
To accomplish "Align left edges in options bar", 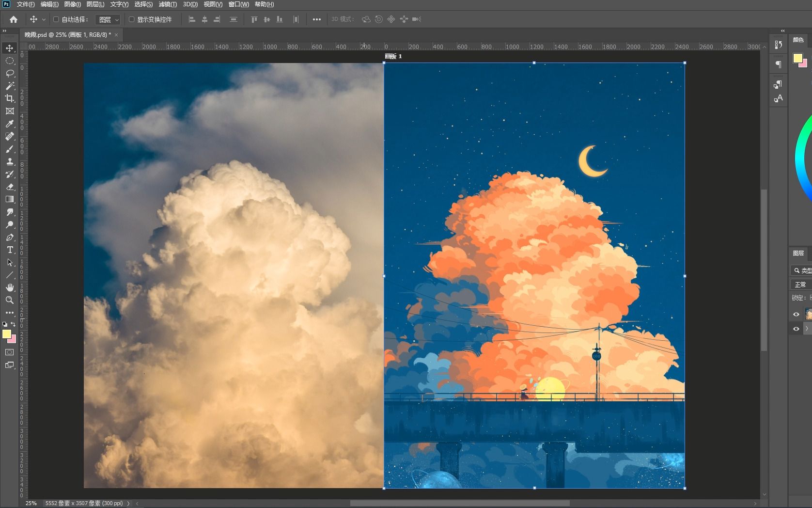I will click(x=192, y=19).
